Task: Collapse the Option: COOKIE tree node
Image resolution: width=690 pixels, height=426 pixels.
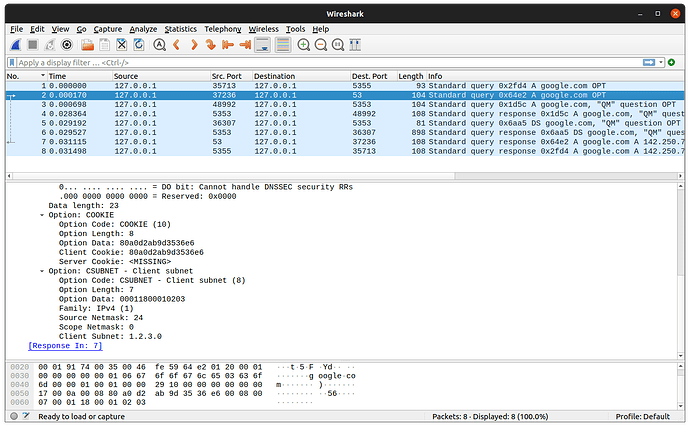Action: (x=42, y=215)
